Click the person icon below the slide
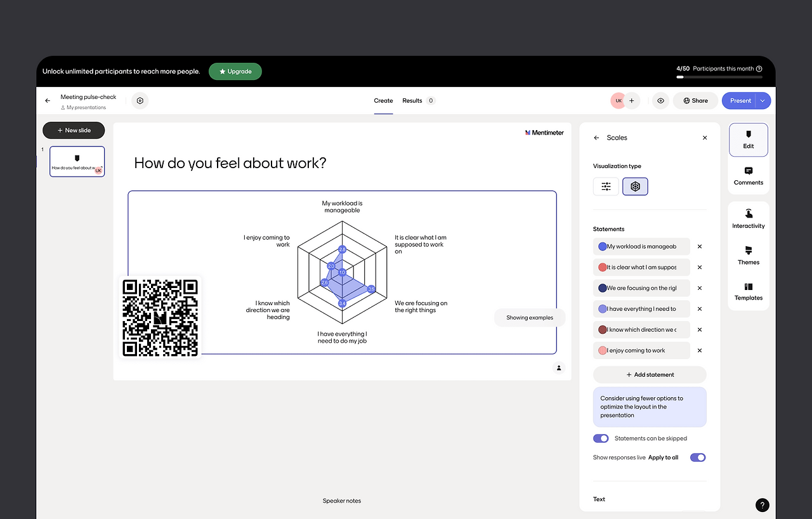This screenshot has width=812, height=519. point(559,368)
